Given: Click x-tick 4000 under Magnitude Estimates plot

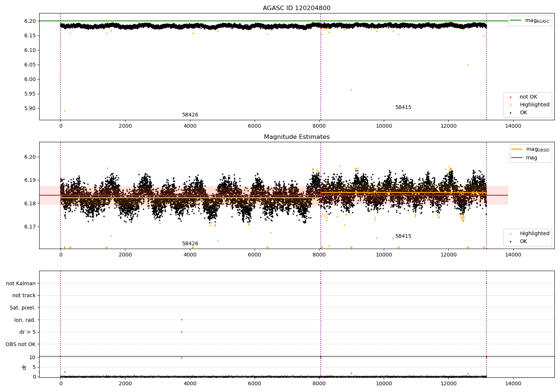Looking at the screenshot, I should pyautogui.click(x=190, y=255).
